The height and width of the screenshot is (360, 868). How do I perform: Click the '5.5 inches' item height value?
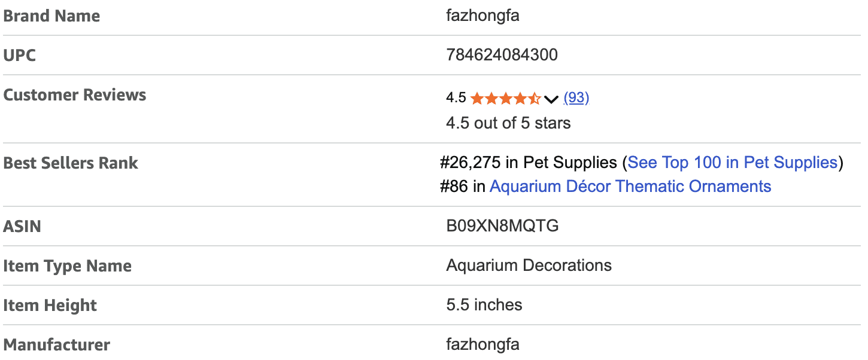484,305
